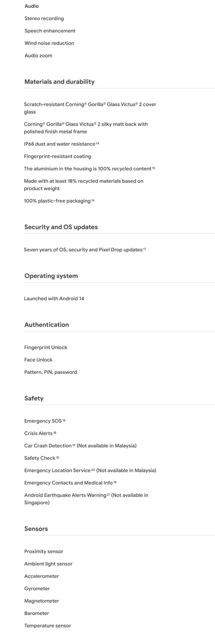The width and height of the screenshot is (215, 644).
Task: Click footnote 18 beside Safety Check
Action: pos(58,457)
